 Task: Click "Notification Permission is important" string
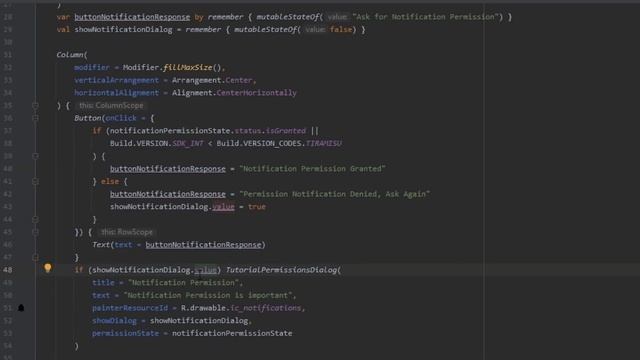[x=208, y=295]
